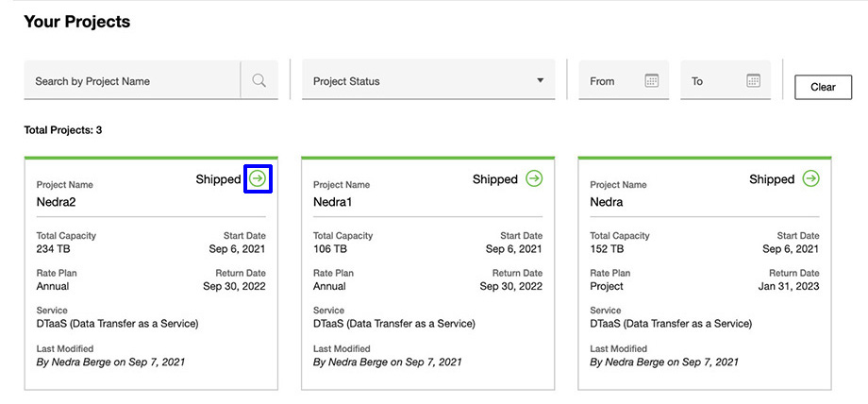Click Shipped status on Nedra1 card

pyautogui.click(x=494, y=179)
